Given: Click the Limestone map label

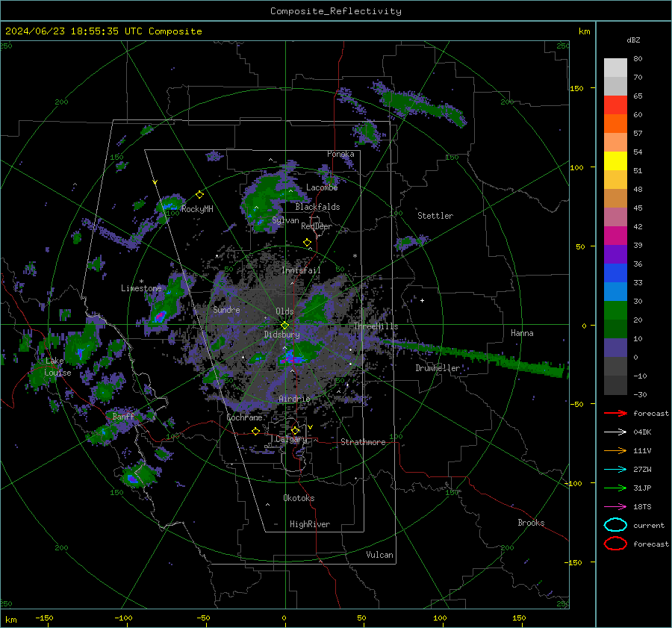Looking at the screenshot, I should (141, 288).
